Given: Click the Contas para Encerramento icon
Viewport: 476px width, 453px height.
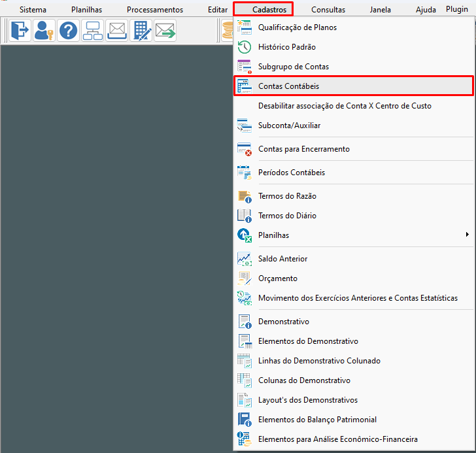Looking at the screenshot, I should [245, 149].
